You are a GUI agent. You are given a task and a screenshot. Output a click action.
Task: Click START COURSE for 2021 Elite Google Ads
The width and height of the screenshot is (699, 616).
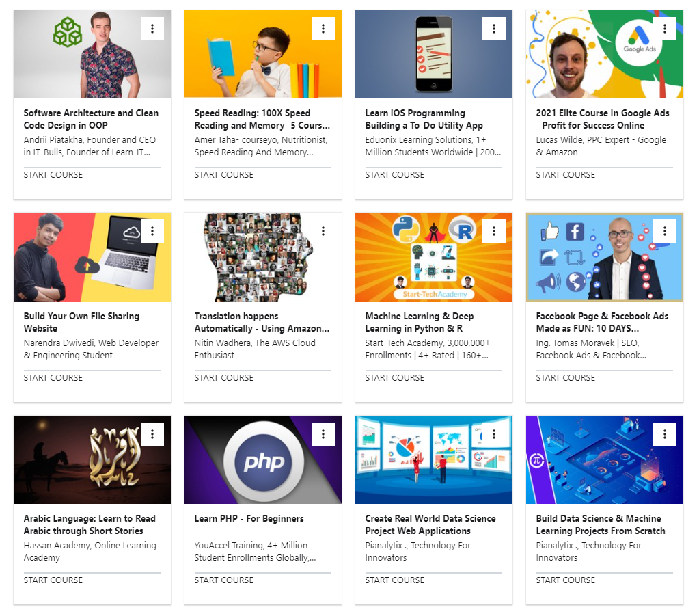click(565, 175)
